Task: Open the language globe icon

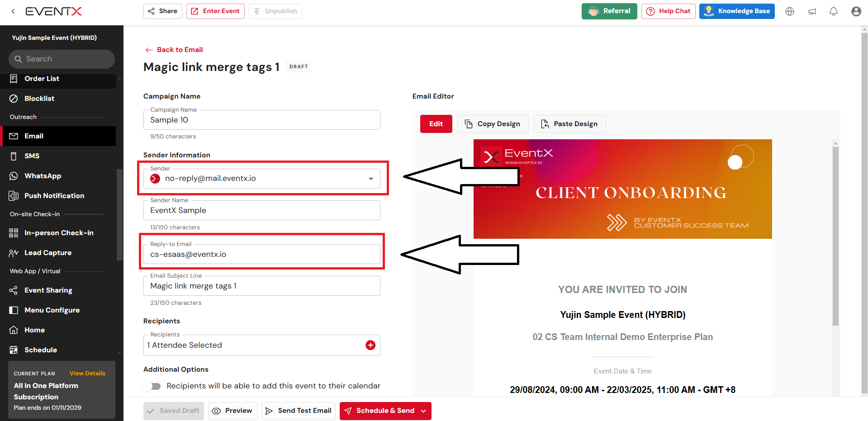Action: pos(790,11)
